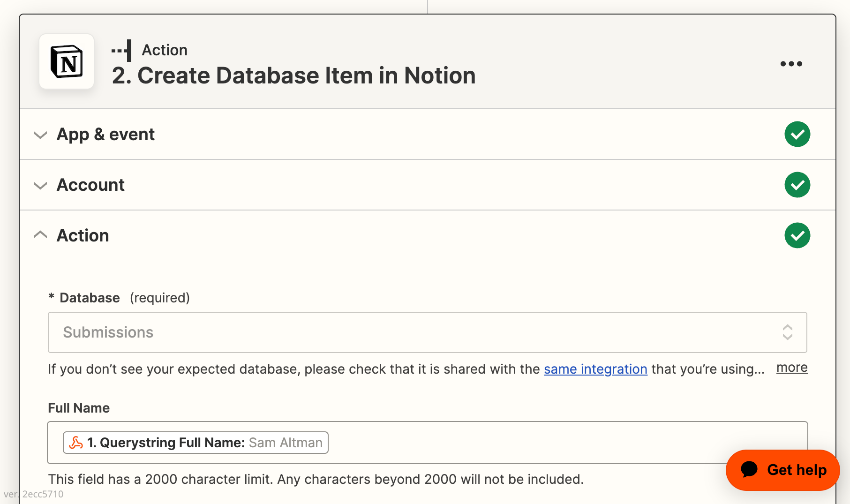The image size is (850, 504).
Task: Click the dropdown stepper arrows on Database field
Action: point(788,332)
